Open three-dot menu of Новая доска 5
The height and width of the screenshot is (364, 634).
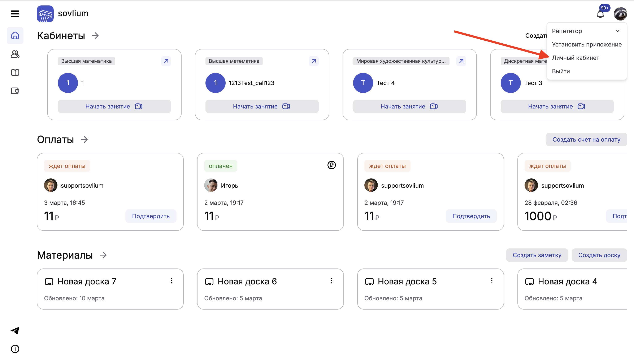492,281
